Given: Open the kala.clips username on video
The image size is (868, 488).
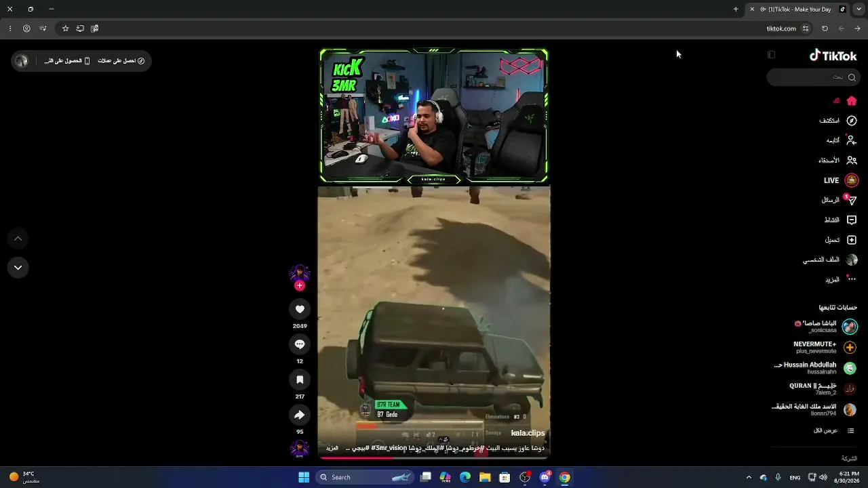Looking at the screenshot, I should click(x=528, y=433).
